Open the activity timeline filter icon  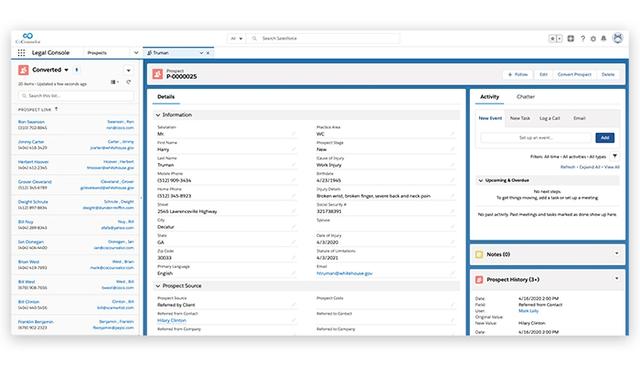(615, 156)
